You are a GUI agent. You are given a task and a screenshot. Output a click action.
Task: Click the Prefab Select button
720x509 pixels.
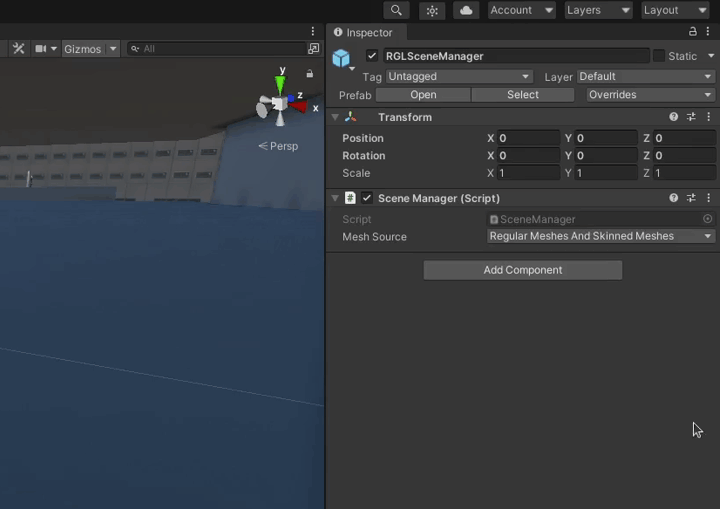523,95
